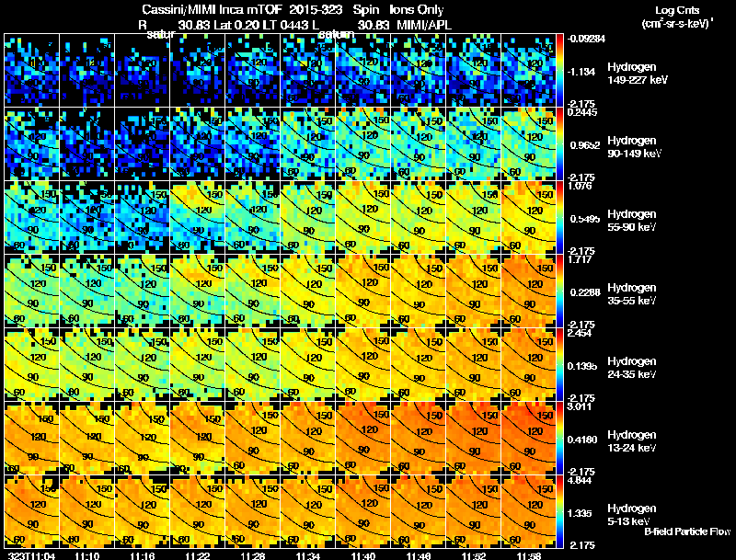
Task: Select the 90-149 keV panel at 11:58
Action: click(529, 144)
